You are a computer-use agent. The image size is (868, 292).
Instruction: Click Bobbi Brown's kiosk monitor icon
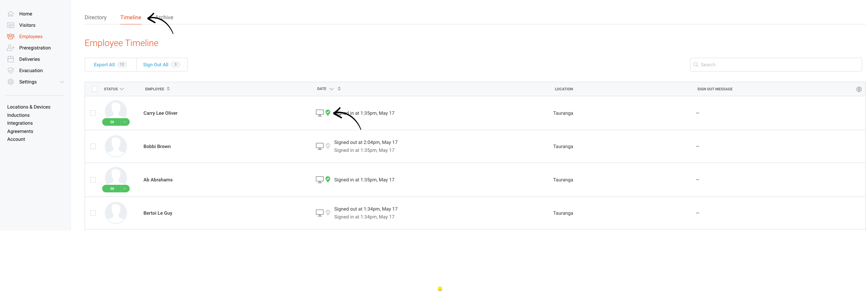click(320, 146)
